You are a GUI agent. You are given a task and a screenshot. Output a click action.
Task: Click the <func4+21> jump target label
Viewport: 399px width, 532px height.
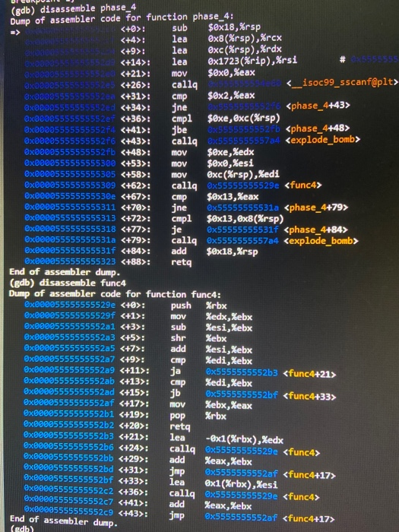pos(309,374)
